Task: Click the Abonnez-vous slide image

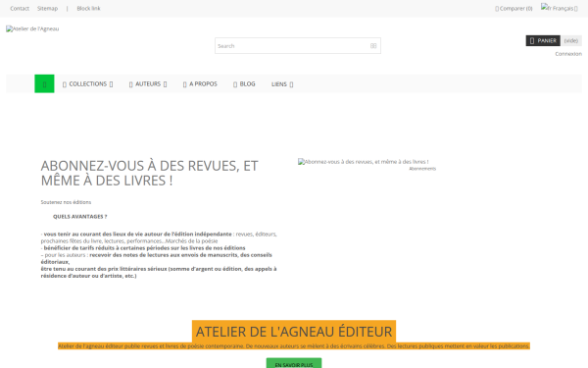Action: pyautogui.click(x=363, y=162)
